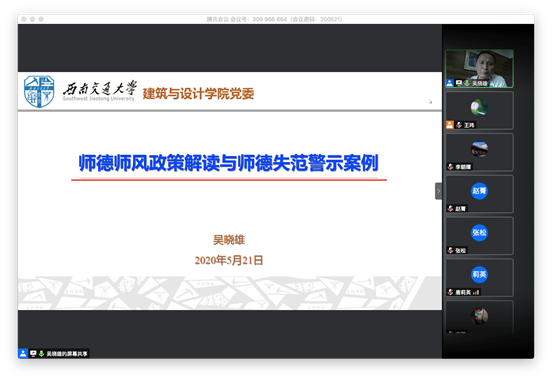
Task: Click the blue host badge on 吴晓雄's video tile
Action: pos(450,83)
